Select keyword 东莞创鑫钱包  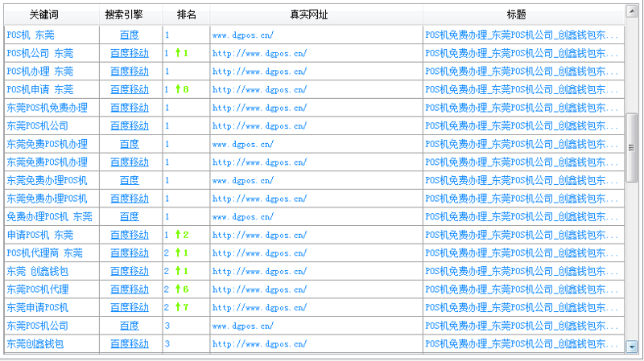pyautogui.click(x=35, y=344)
